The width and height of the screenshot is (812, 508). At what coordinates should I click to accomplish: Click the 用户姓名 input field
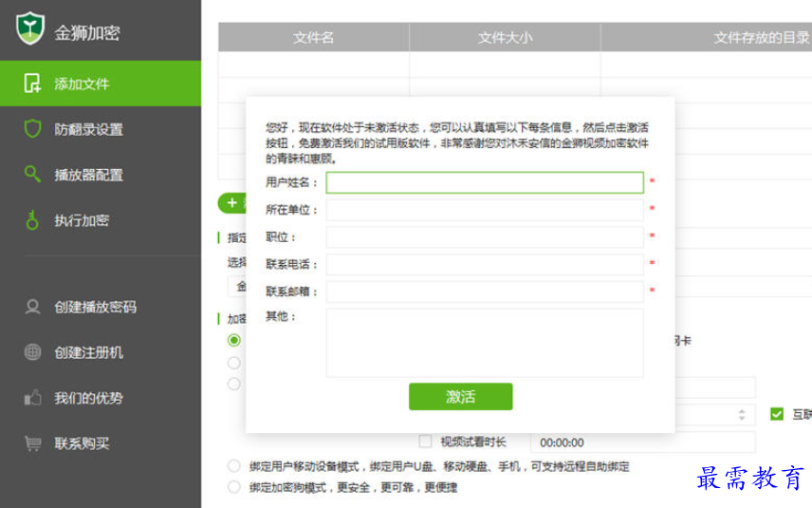(x=485, y=182)
